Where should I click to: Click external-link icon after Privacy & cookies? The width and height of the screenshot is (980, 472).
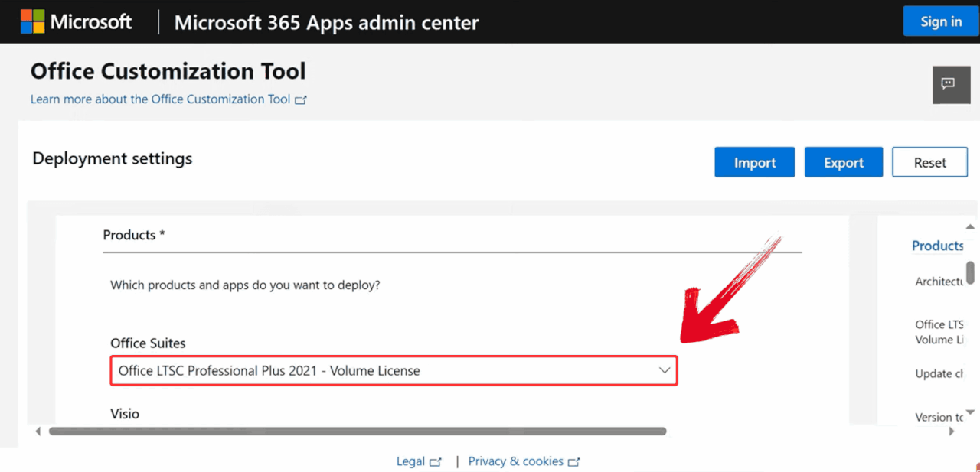point(573,462)
